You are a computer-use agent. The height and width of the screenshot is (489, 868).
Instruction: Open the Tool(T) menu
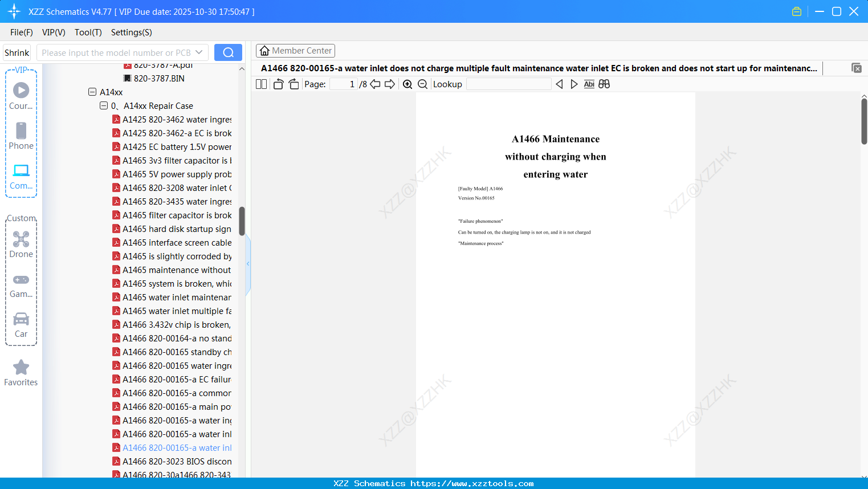tap(88, 32)
